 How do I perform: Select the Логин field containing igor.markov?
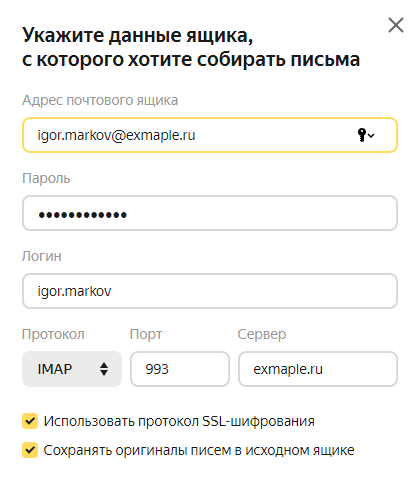tap(210, 291)
